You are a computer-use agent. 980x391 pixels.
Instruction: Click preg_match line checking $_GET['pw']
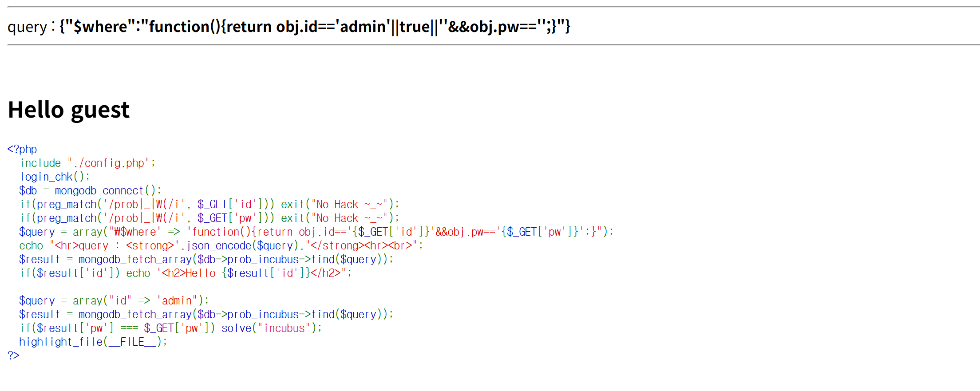pyautogui.click(x=209, y=218)
